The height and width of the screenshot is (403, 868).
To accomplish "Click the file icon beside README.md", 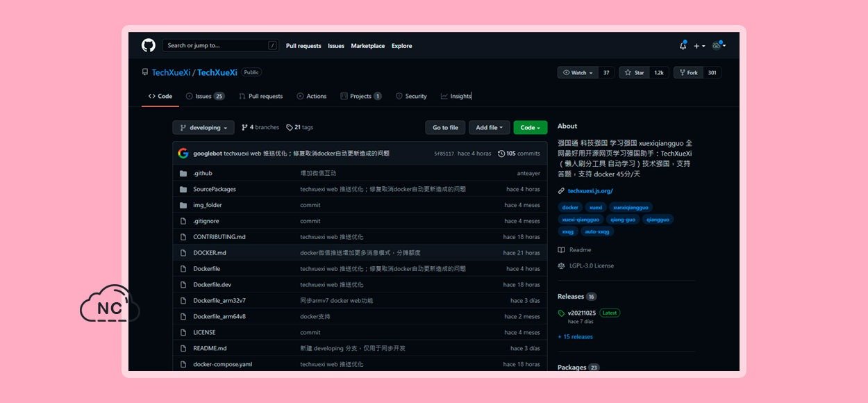I will pyautogui.click(x=183, y=348).
